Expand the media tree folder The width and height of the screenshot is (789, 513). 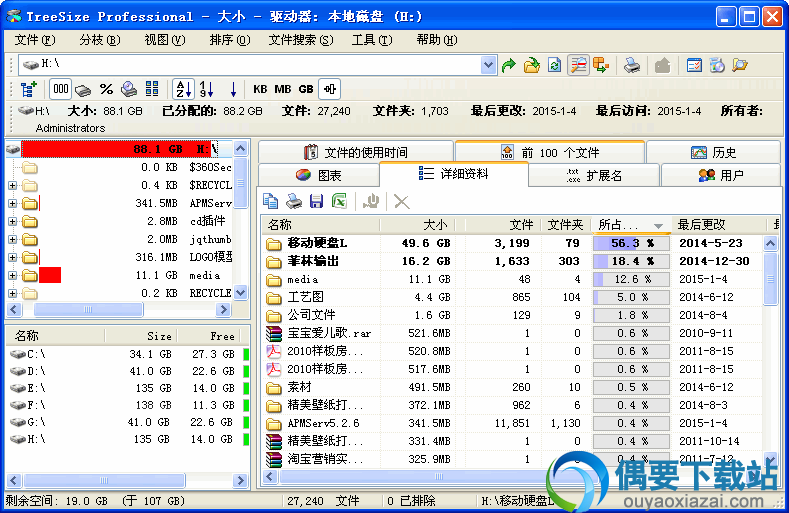point(13,276)
